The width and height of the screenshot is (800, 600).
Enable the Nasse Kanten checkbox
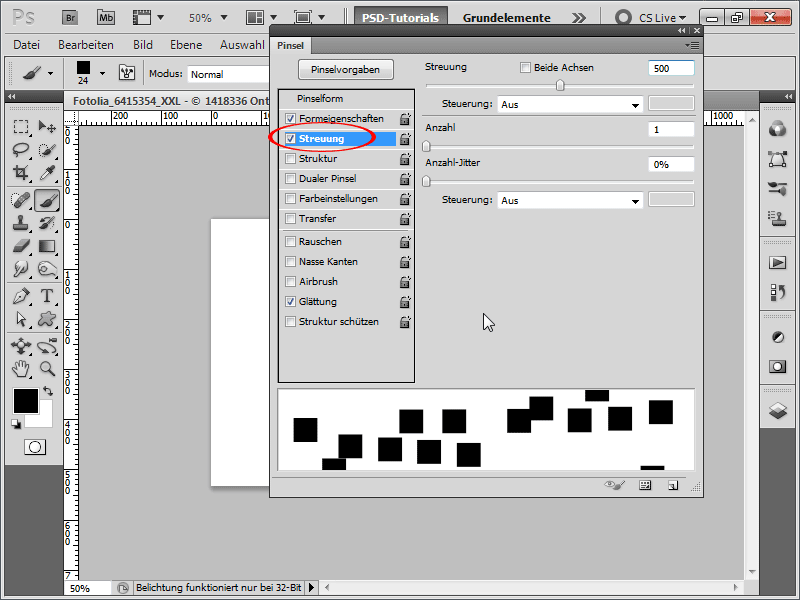[x=290, y=262]
